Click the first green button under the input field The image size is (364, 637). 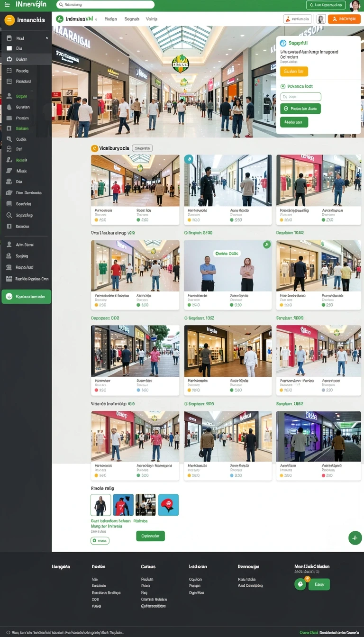click(x=300, y=109)
